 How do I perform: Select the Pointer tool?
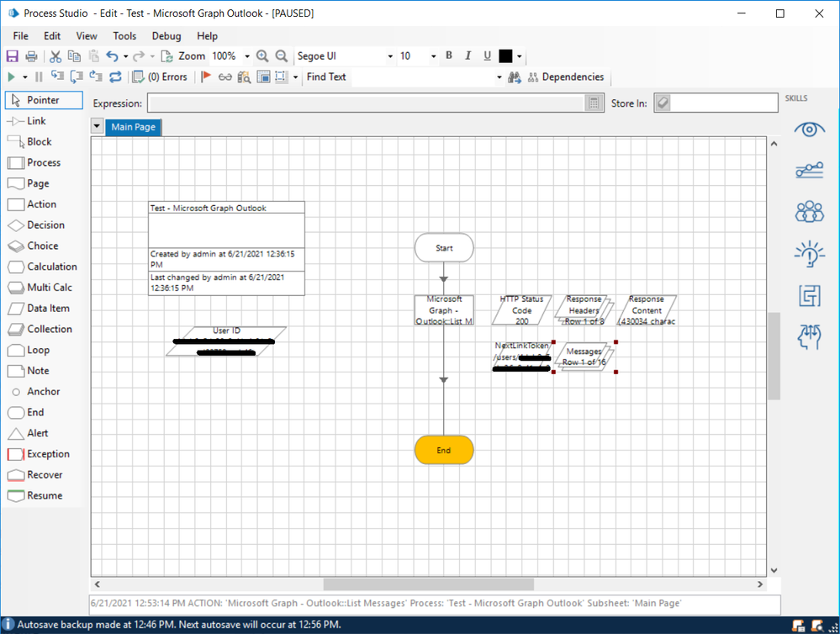click(x=44, y=100)
